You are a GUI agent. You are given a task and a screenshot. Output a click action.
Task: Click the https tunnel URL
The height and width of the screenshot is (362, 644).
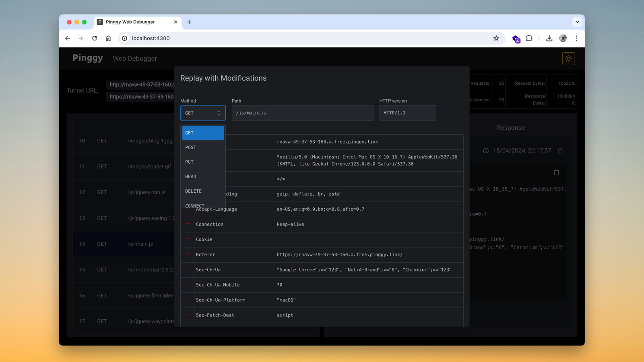(141, 97)
